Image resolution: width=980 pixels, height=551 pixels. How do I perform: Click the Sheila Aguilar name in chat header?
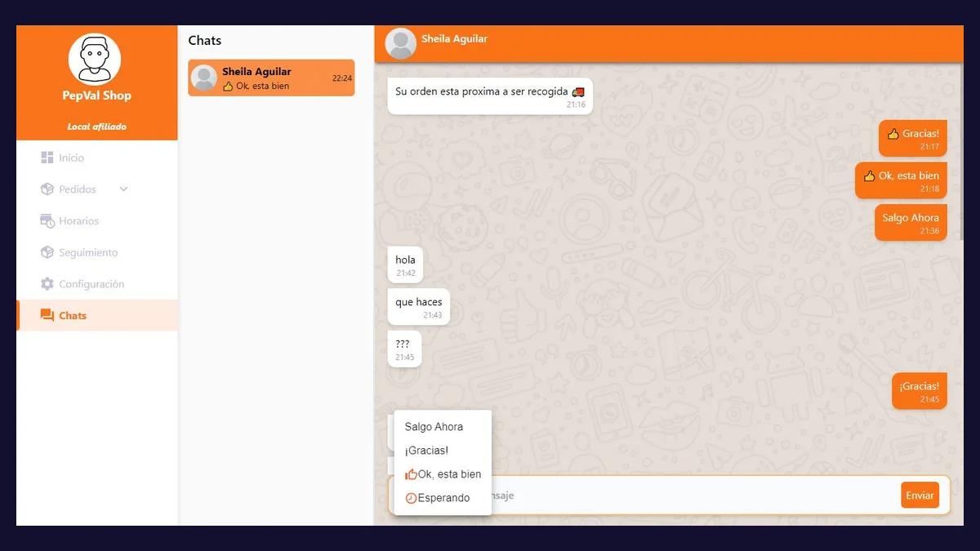point(454,38)
